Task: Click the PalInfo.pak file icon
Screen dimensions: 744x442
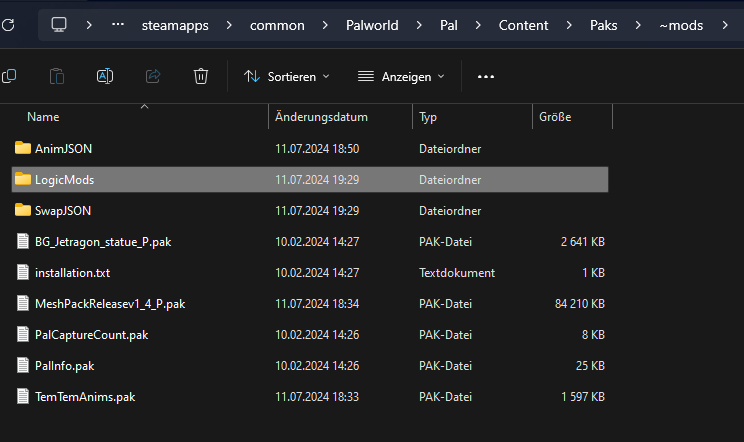Action: click(23, 365)
